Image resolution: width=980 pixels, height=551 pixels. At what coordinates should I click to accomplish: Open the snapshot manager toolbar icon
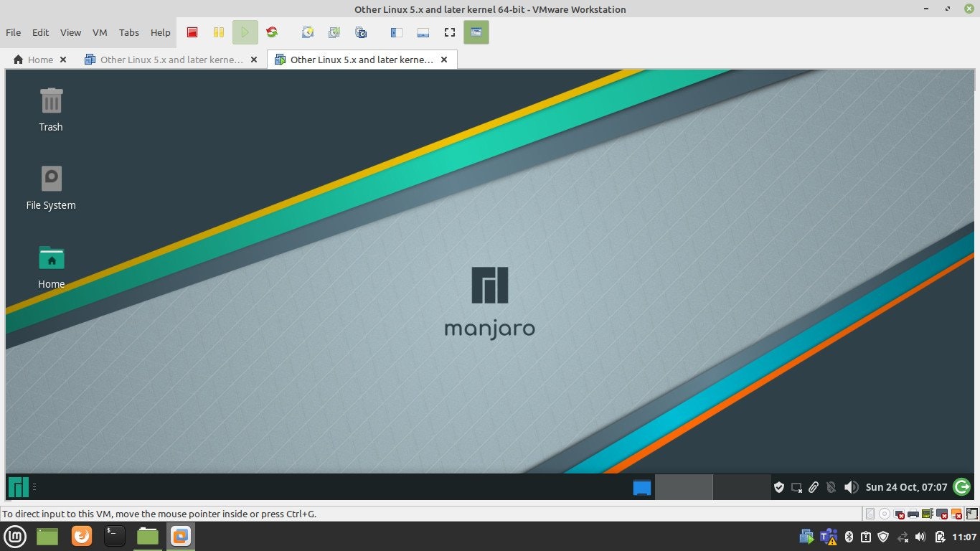coord(361,32)
